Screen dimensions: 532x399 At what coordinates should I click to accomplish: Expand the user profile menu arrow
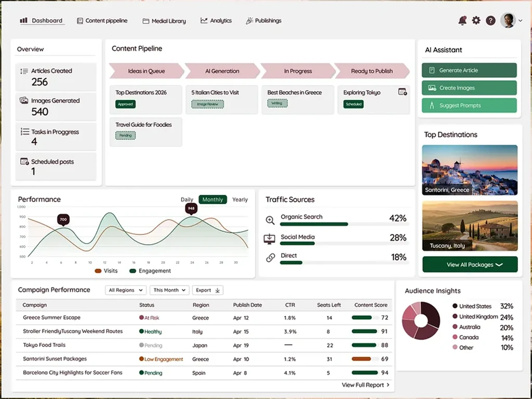pos(521,21)
